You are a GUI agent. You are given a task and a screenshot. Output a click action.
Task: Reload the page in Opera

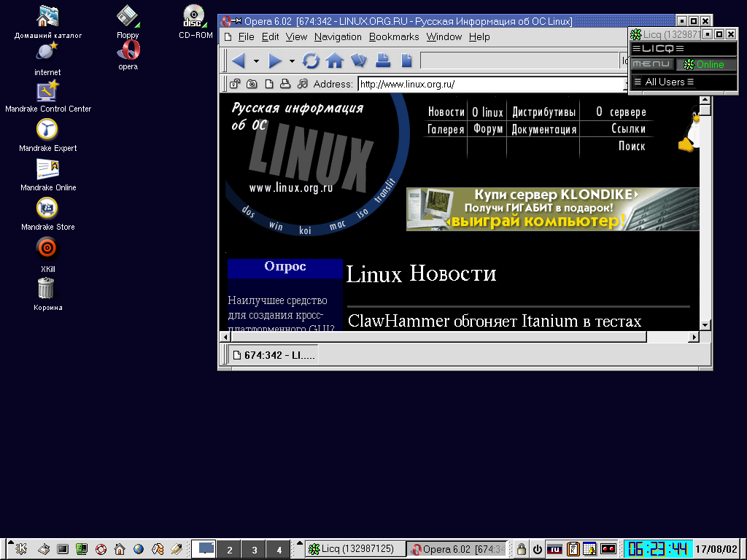(x=311, y=61)
